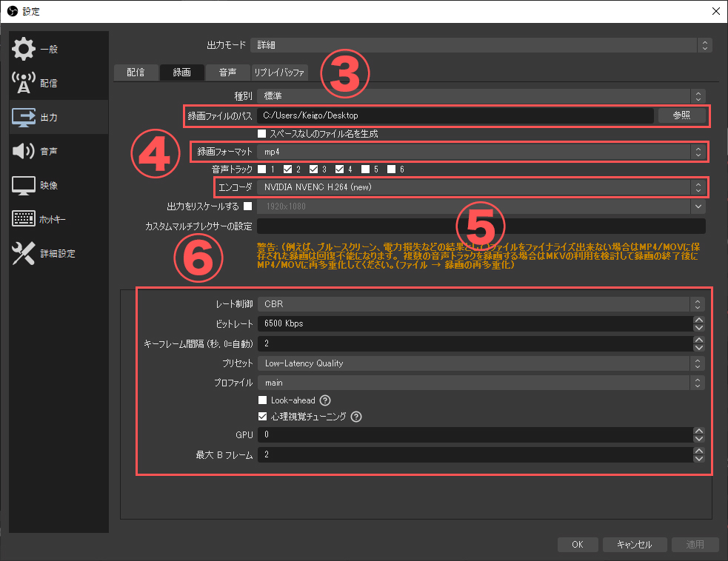This screenshot has width=728, height=561.
Task: Increase GPU value with up arrow
Action: point(699,431)
